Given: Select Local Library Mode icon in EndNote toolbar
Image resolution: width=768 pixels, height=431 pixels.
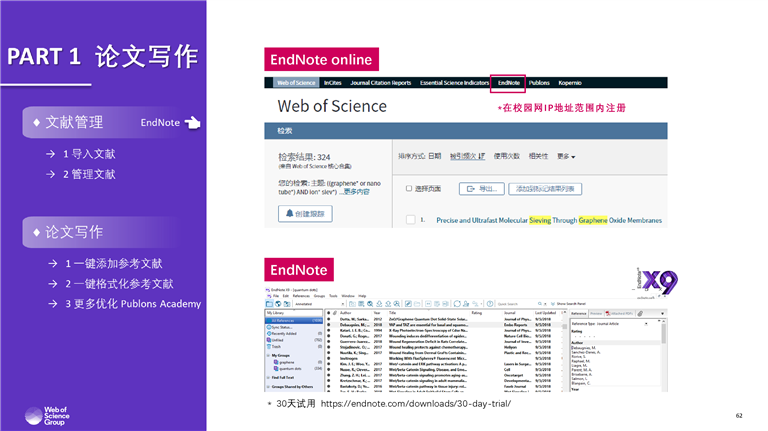Looking at the screenshot, I should (x=269, y=304).
